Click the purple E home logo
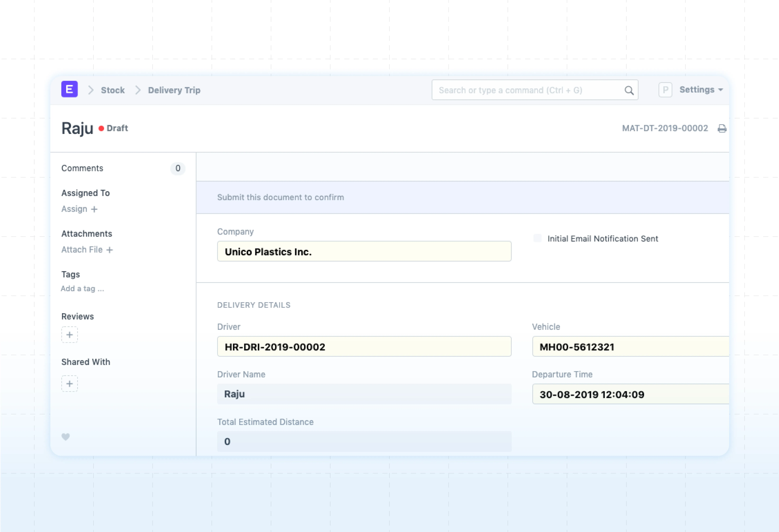The height and width of the screenshot is (532, 779). point(69,89)
